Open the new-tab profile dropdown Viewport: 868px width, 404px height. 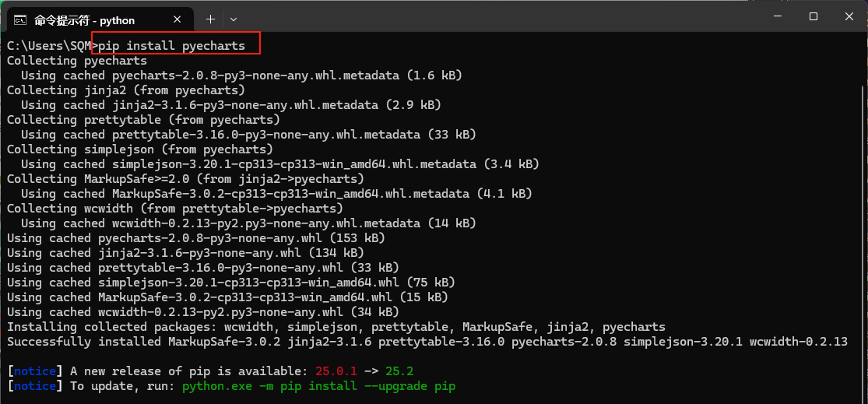[234, 19]
